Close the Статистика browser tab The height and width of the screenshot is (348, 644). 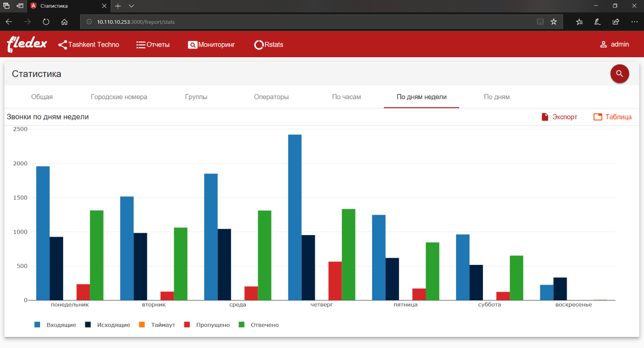104,6
